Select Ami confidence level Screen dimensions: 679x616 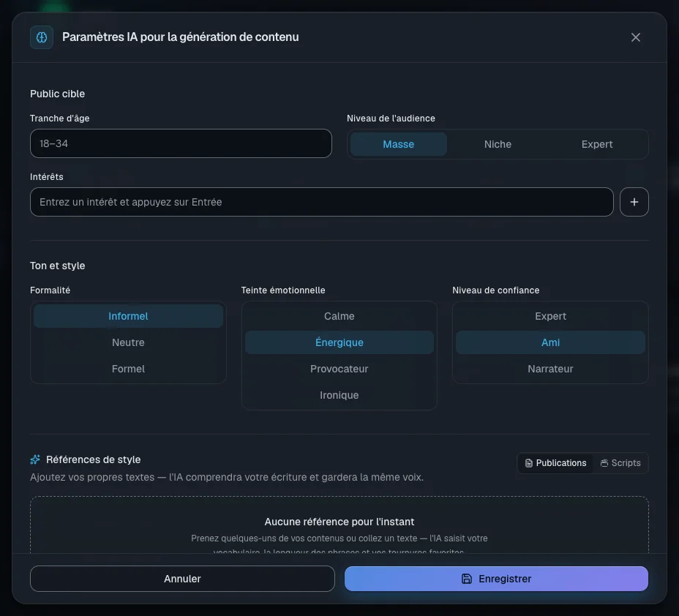(550, 342)
